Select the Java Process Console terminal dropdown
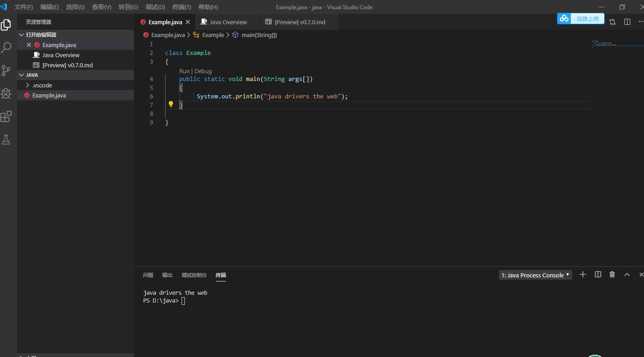The width and height of the screenshot is (644, 357). click(536, 275)
